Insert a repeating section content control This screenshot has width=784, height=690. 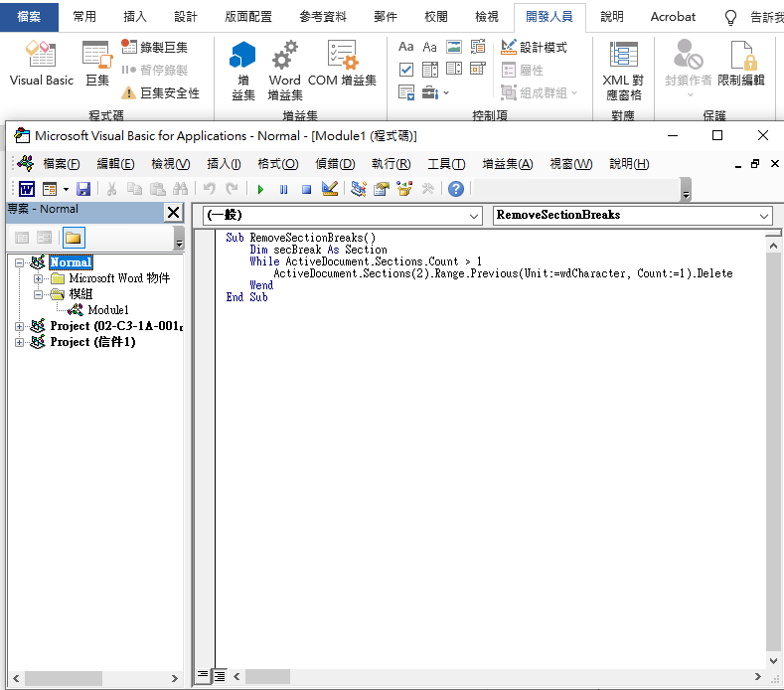[406, 92]
